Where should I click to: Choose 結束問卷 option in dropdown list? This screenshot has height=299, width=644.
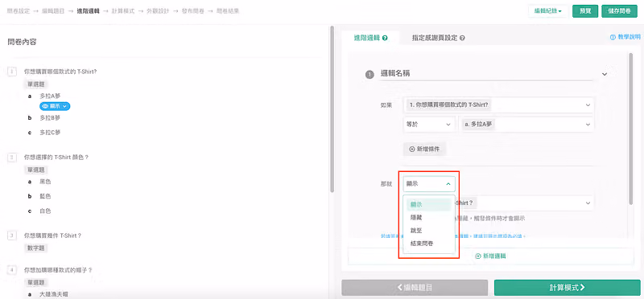point(429,244)
